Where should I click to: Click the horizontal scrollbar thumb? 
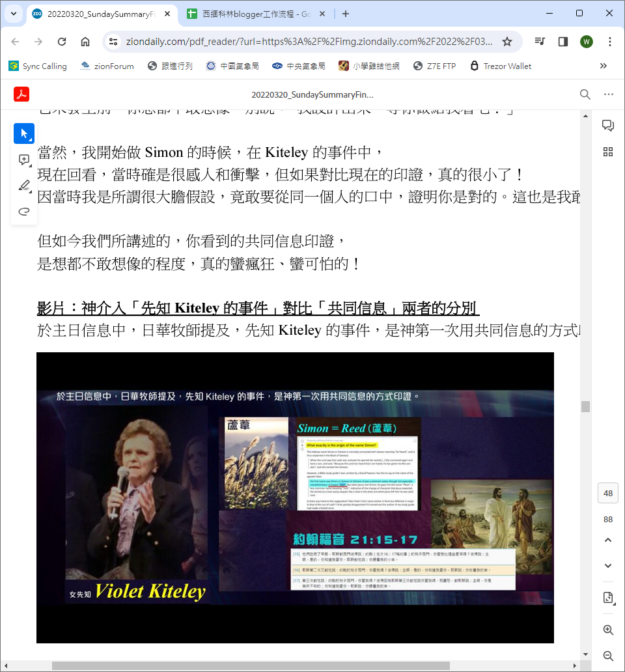pos(251,665)
